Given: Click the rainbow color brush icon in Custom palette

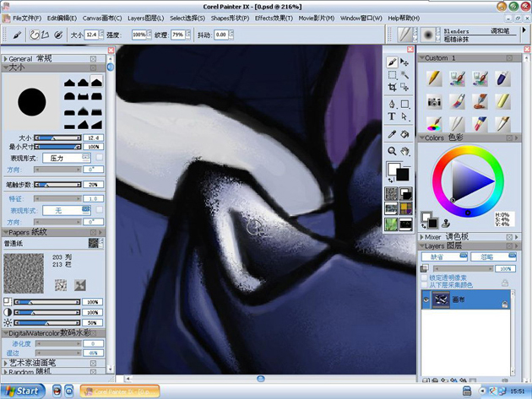Looking at the screenshot, I should click(434, 124).
